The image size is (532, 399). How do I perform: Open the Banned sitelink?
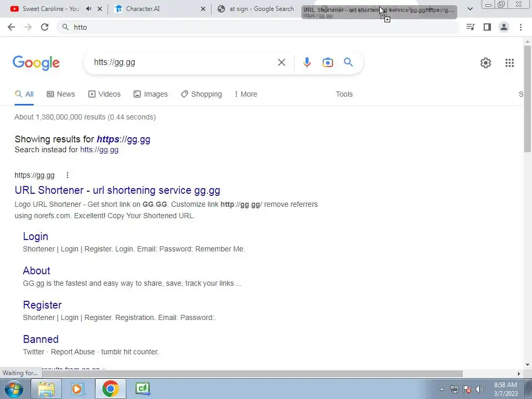pos(41,339)
